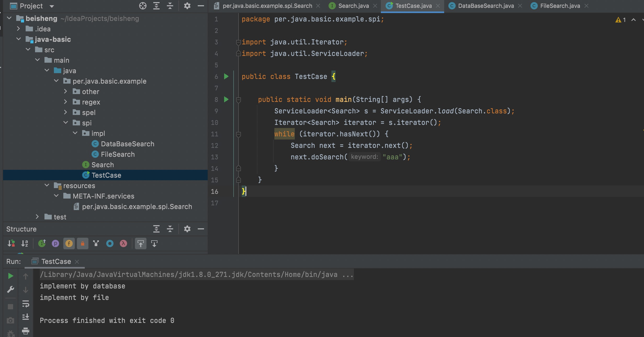Close the FileSearch.java editor tab

(586, 6)
